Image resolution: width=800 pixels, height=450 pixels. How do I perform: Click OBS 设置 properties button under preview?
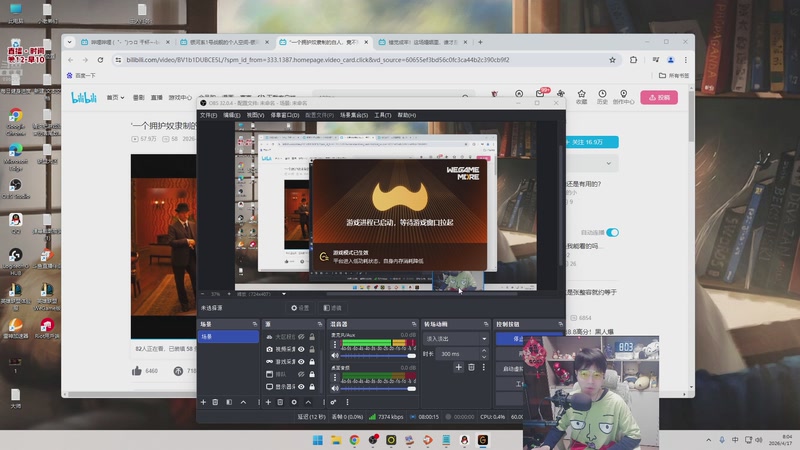pyautogui.click(x=300, y=308)
